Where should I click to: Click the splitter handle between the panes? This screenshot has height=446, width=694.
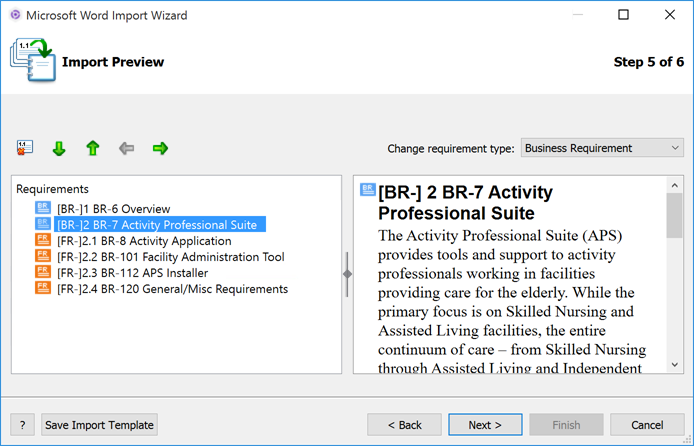[347, 274]
